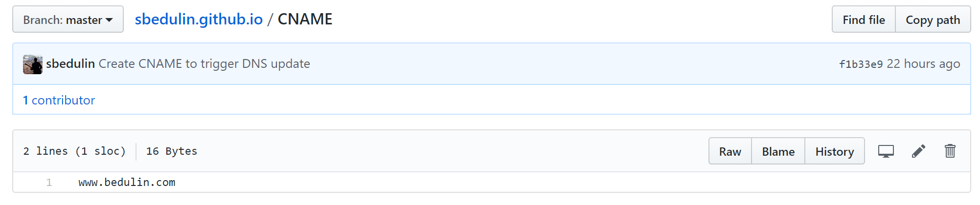Edit the file with the pencil icon
The height and width of the screenshot is (205, 980).
click(918, 151)
